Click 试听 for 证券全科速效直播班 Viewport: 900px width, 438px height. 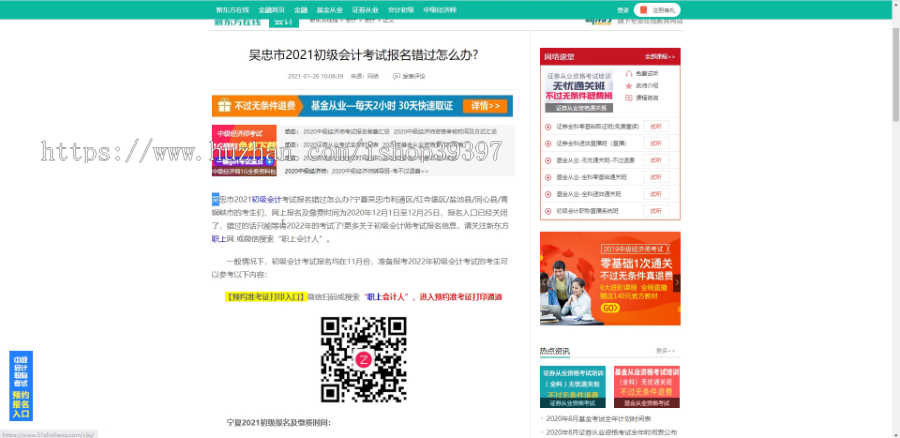point(655,143)
